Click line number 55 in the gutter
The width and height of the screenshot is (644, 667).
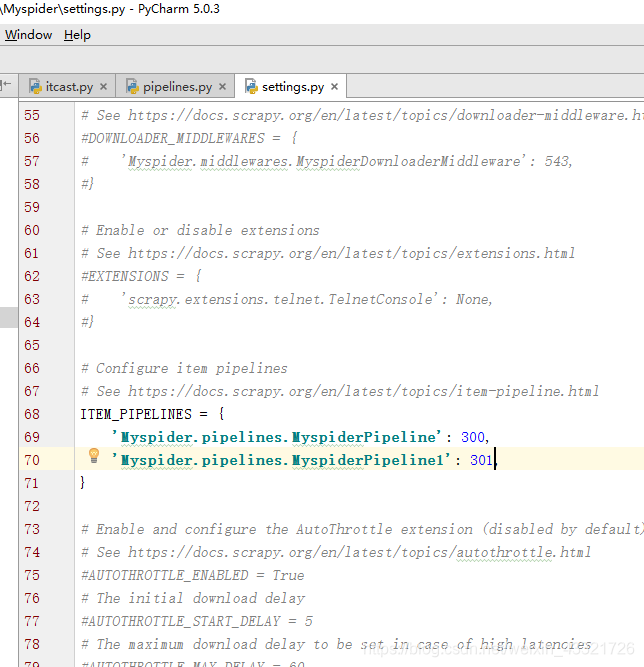pyautogui.click(x=32, y=115)
